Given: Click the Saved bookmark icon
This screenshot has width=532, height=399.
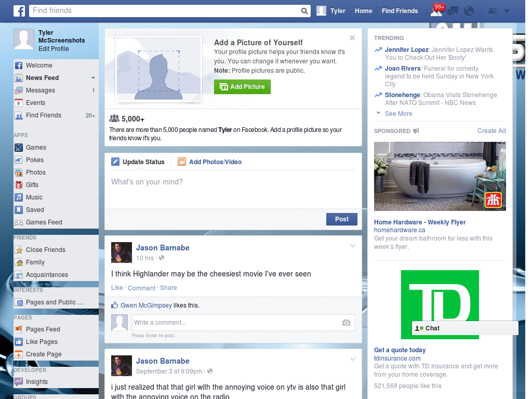Looking at the screenshot, I should (19, 210).
